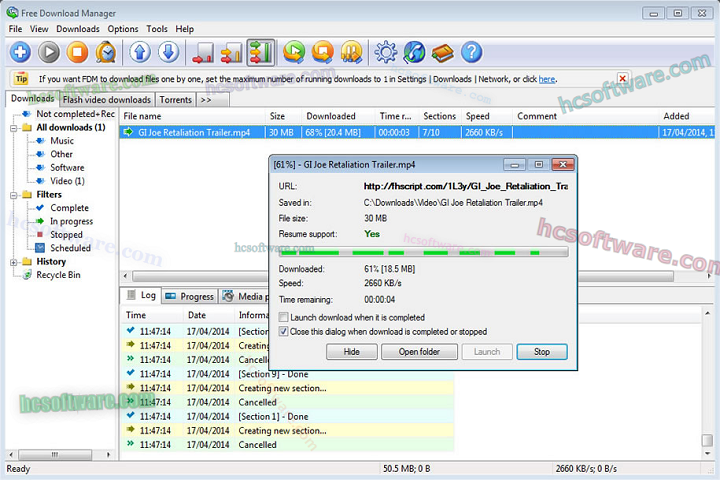Switch to Flash video downloads tab
This screenshot has height=480, width=720.
point(107,100)
